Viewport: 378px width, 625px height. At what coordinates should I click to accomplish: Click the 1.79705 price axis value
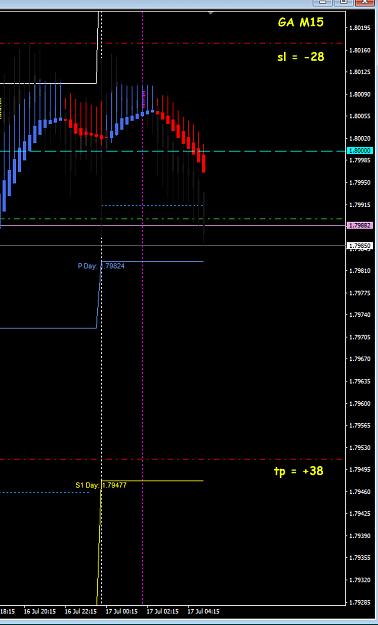(360, 337)
